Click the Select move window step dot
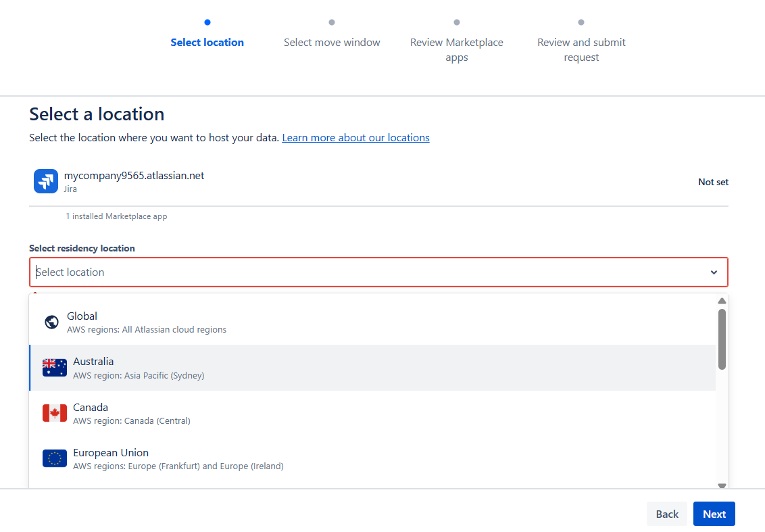 332,22
